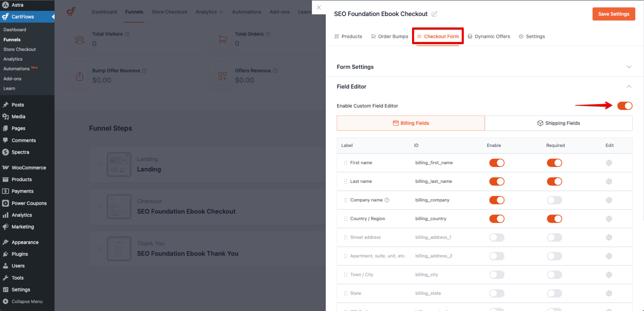Image resolution: width=644 pixels, height=311 pixels.
Task: Select the Spectra plugin icon
Action: click(x=5, y=152)
